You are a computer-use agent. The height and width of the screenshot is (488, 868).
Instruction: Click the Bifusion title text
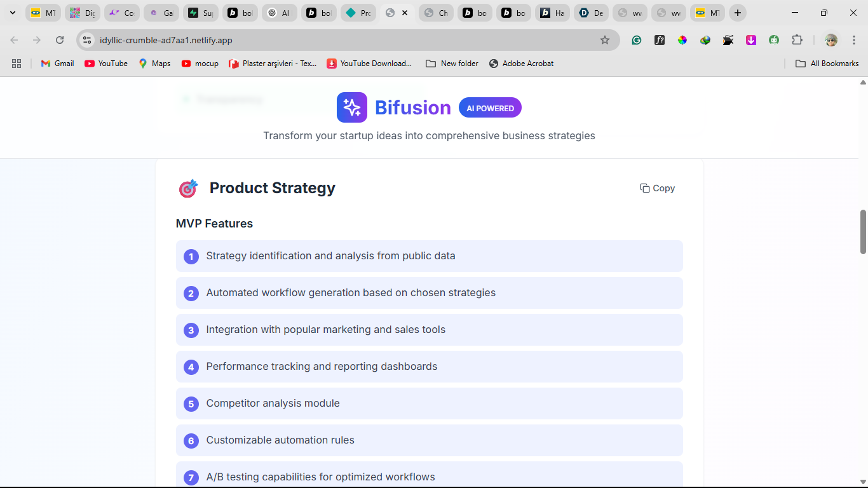point(413,107)
